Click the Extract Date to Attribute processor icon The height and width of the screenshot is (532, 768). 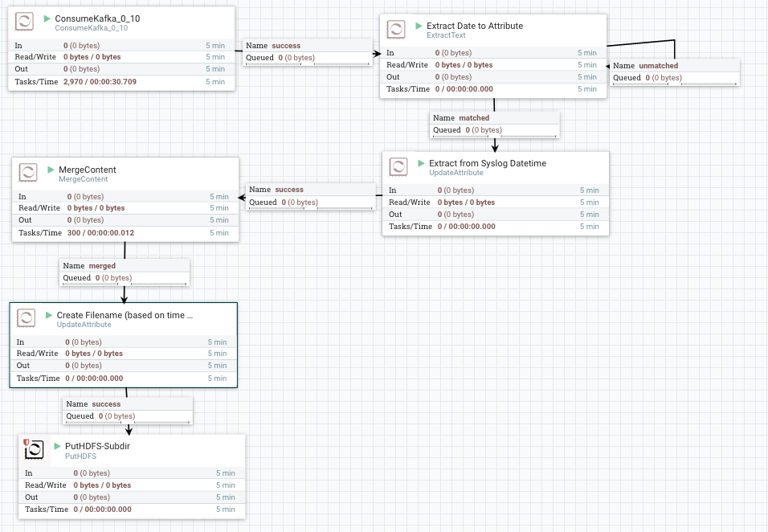pyautogui.click(x=396, y=31)
